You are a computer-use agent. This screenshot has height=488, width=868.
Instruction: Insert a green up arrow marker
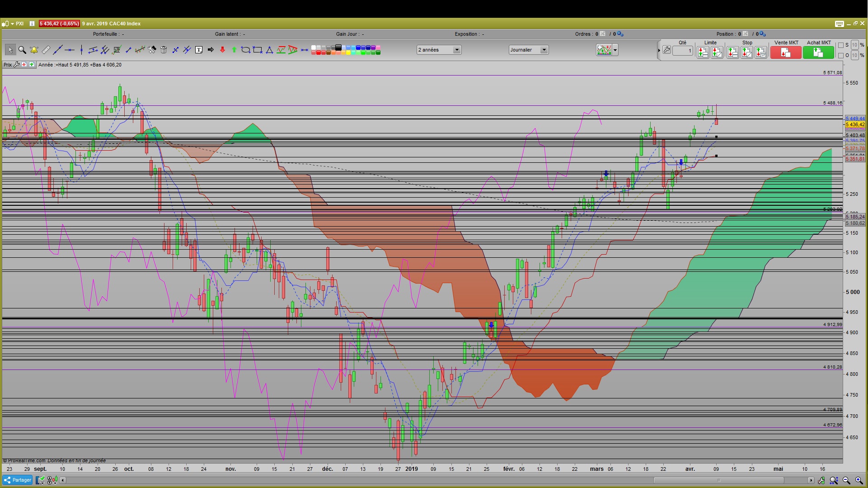[x=234, y=50]
